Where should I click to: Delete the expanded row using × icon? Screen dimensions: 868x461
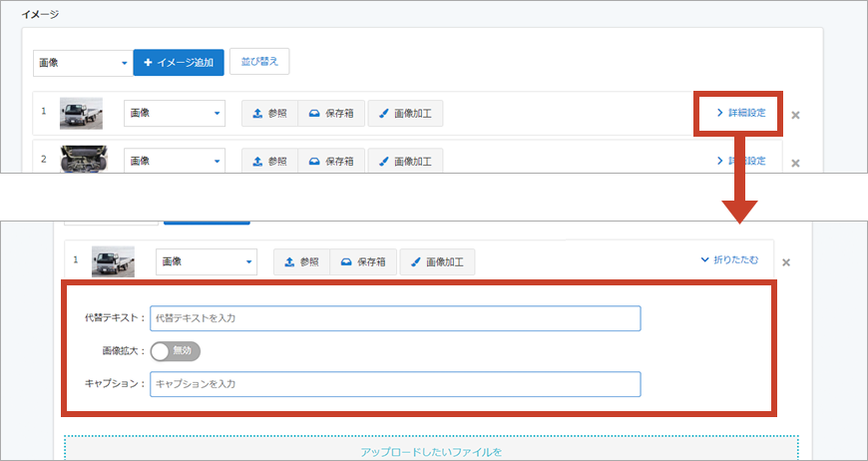(x=785, y=262)
